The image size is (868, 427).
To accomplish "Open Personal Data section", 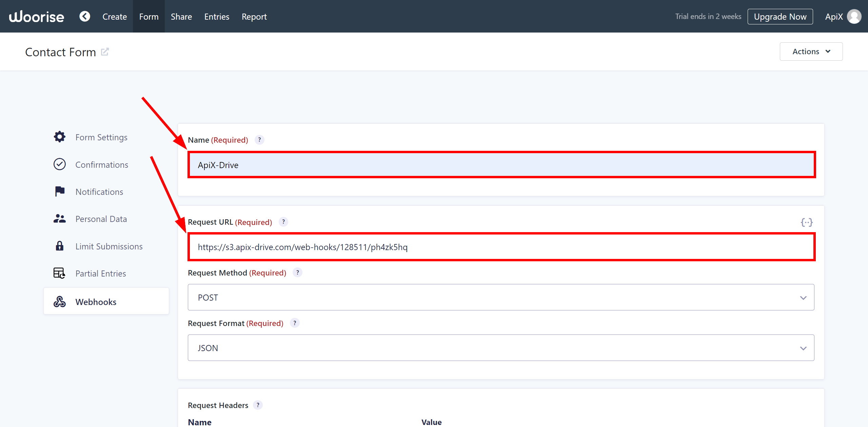I will pos(101,219).
